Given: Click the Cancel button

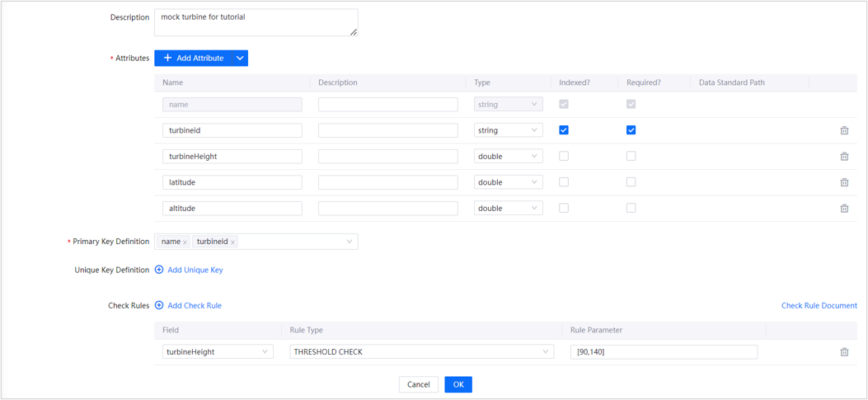Looking at the screenshot, I should [x=418, y=384].
